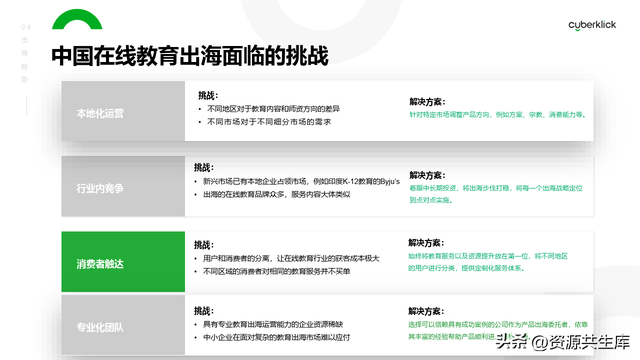Select the 专业化团队 category block
640x360 pixels.
click(123, 325)
